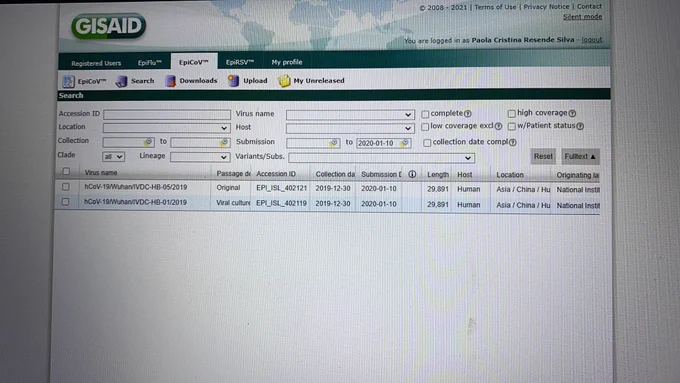
Task: Click help icon next to complete
Action: click(x=468, y=114)
